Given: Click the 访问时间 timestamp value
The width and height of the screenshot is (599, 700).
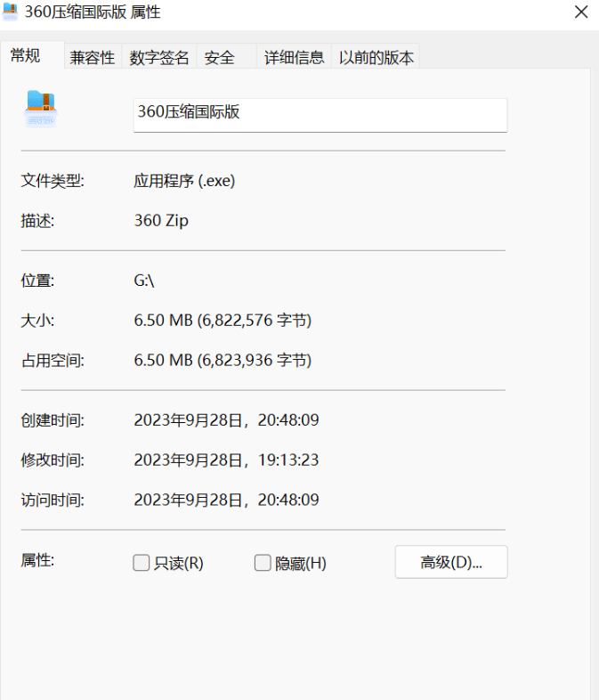Looking at the screenshot, I should click(226, 501).
